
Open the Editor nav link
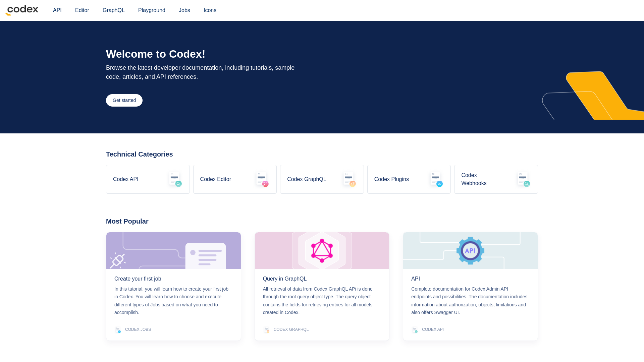(82, 10)
